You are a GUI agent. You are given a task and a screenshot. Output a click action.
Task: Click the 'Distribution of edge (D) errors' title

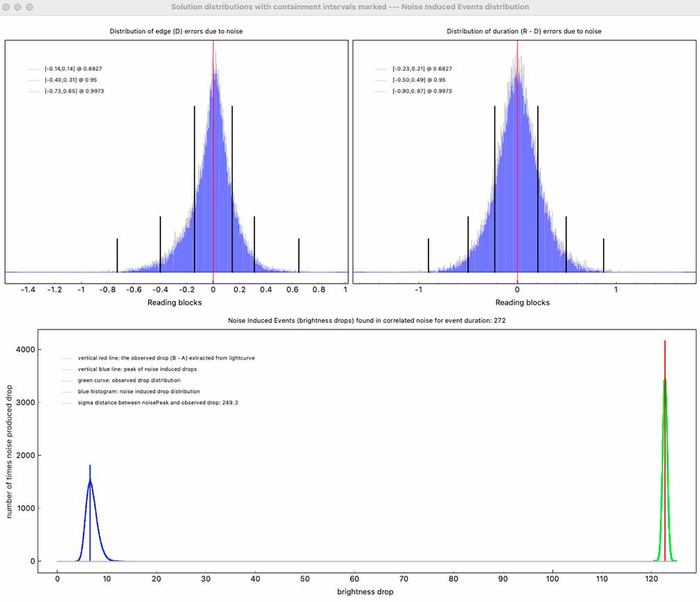tap(176, 31)
